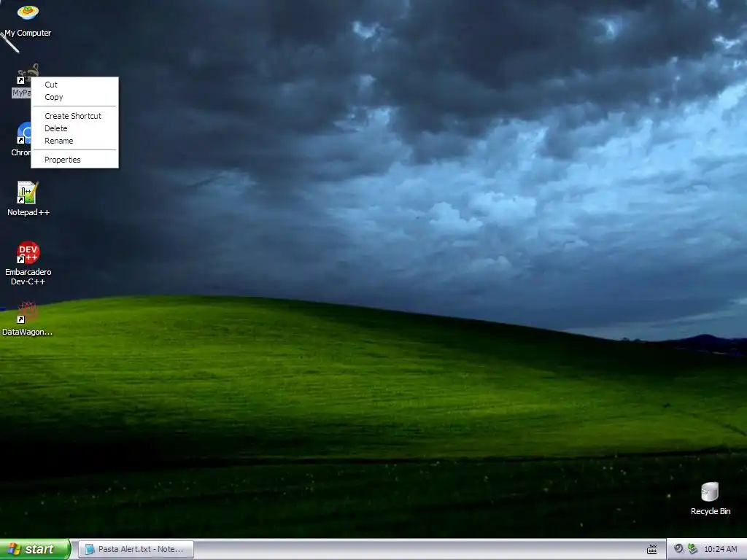
Task: Open the volume speaker tray icon
Action: click(x=678, y=549)
